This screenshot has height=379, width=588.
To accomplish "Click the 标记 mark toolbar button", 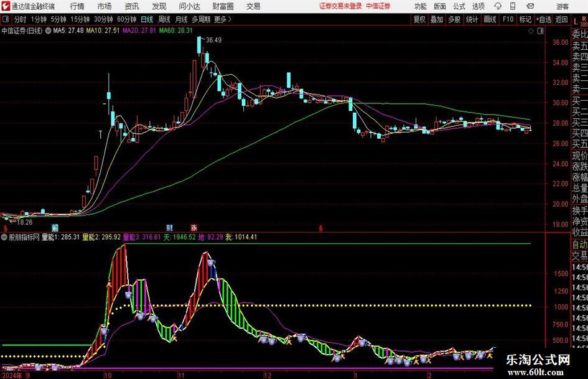I will coord(525,19).
